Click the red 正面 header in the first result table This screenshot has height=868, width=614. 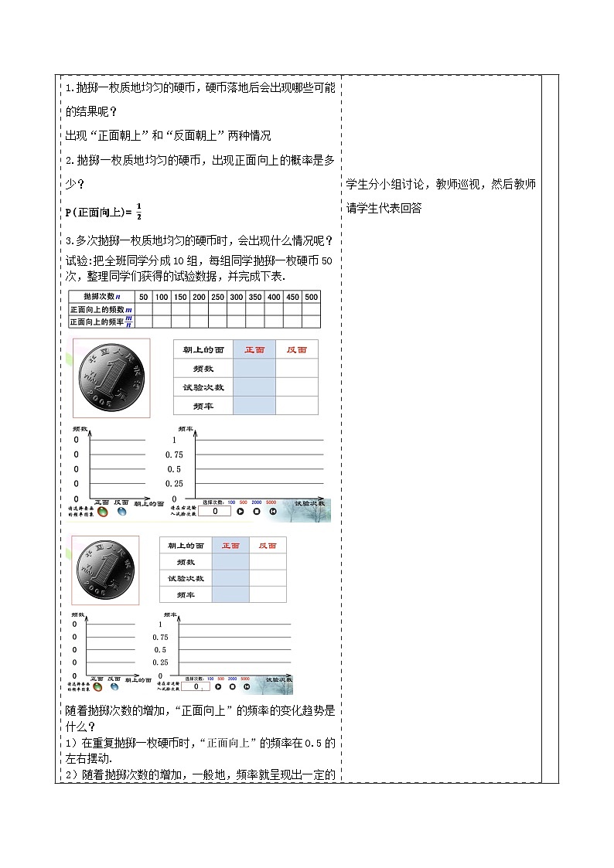tap(254, 350)
